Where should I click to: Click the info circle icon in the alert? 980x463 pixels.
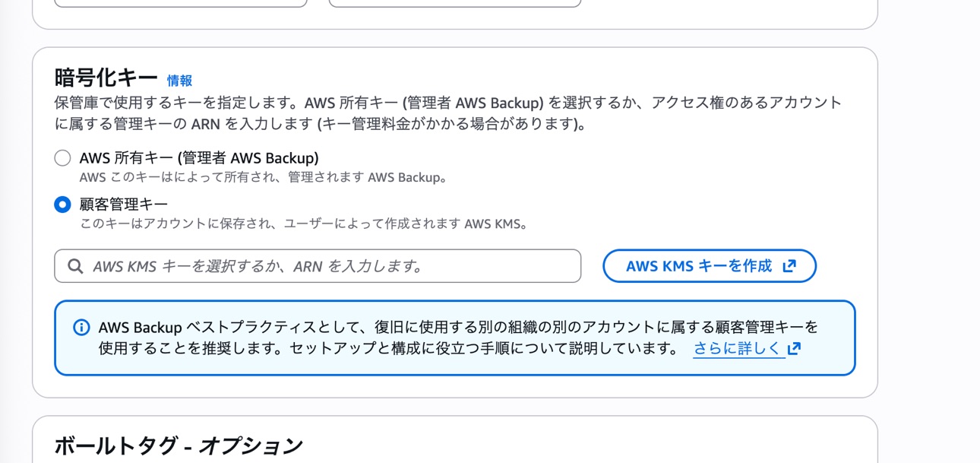tap(81, 328)
